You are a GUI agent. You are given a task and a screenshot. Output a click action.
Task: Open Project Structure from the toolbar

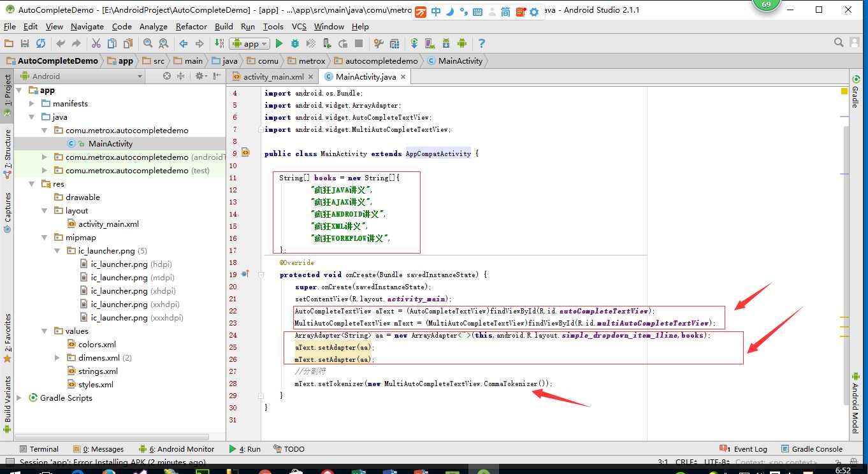coord(394,43)
